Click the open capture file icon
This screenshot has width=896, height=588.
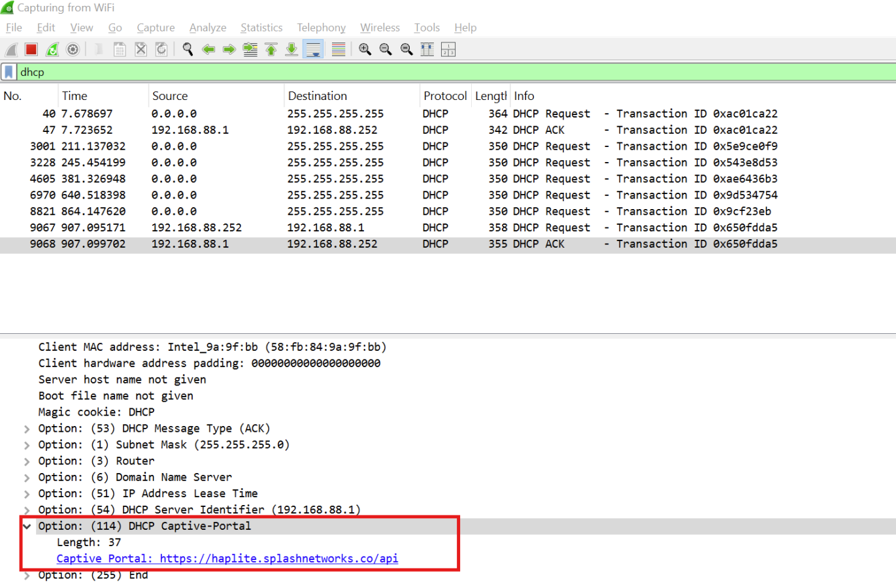pos(99,50)
